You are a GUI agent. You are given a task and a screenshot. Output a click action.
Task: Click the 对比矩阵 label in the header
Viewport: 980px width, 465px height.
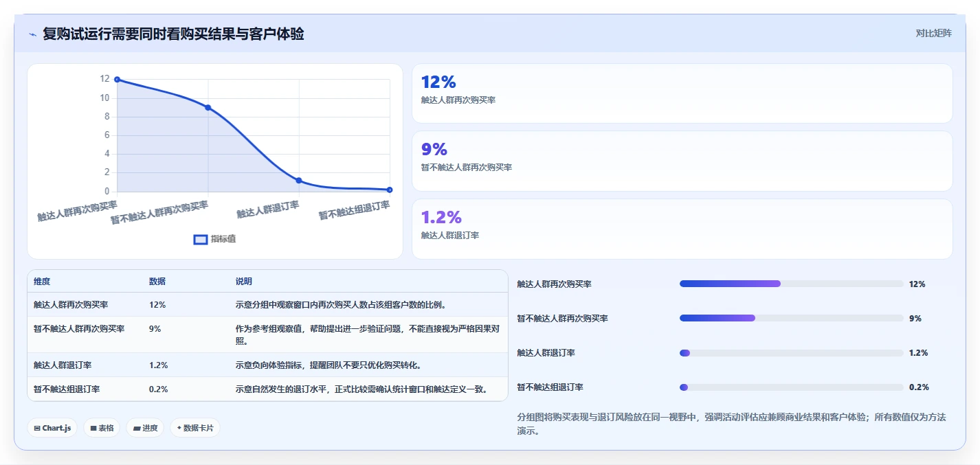(x=934, y=34)
